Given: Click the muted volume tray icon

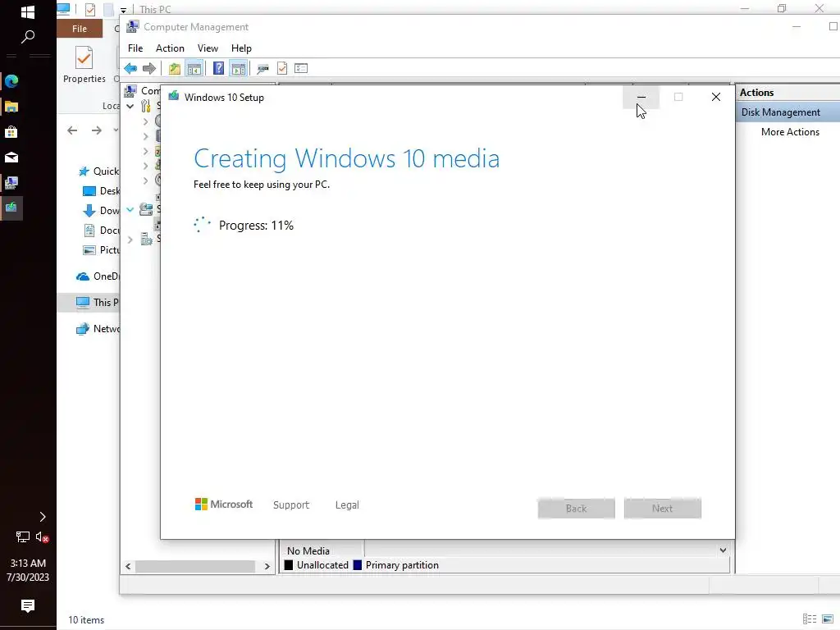Looking at the screenshot, I should (43, 536).
